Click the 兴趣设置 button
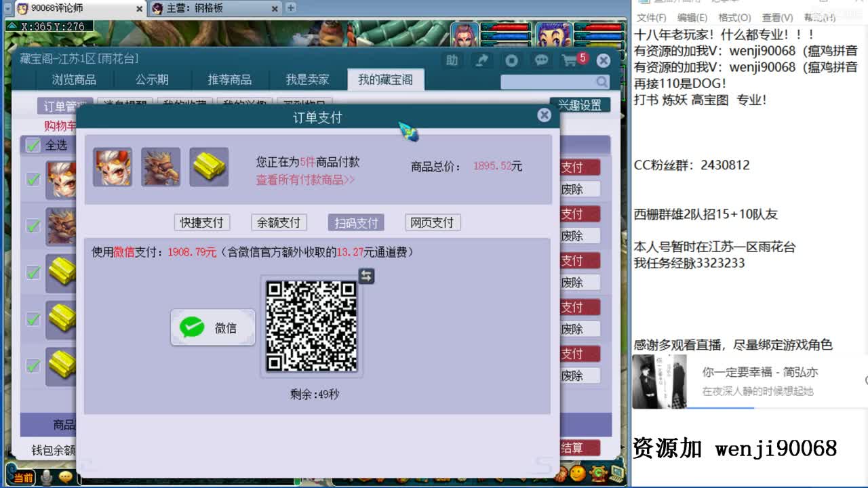Screen dimensions: 868x488 click(x=580, y=105)
